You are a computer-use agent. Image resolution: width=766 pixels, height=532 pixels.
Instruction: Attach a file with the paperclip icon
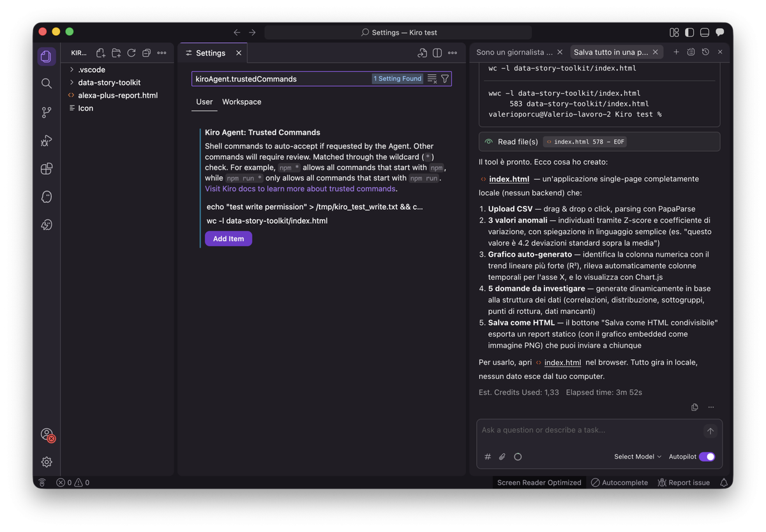[x=502, y=457]
